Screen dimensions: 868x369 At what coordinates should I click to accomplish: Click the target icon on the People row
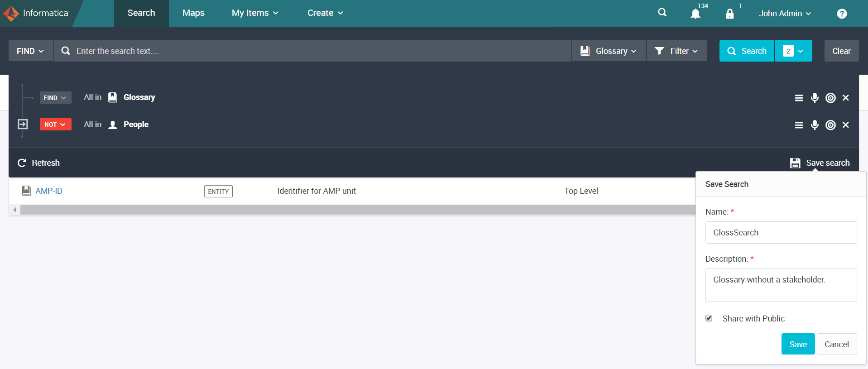tap(830, 125)
